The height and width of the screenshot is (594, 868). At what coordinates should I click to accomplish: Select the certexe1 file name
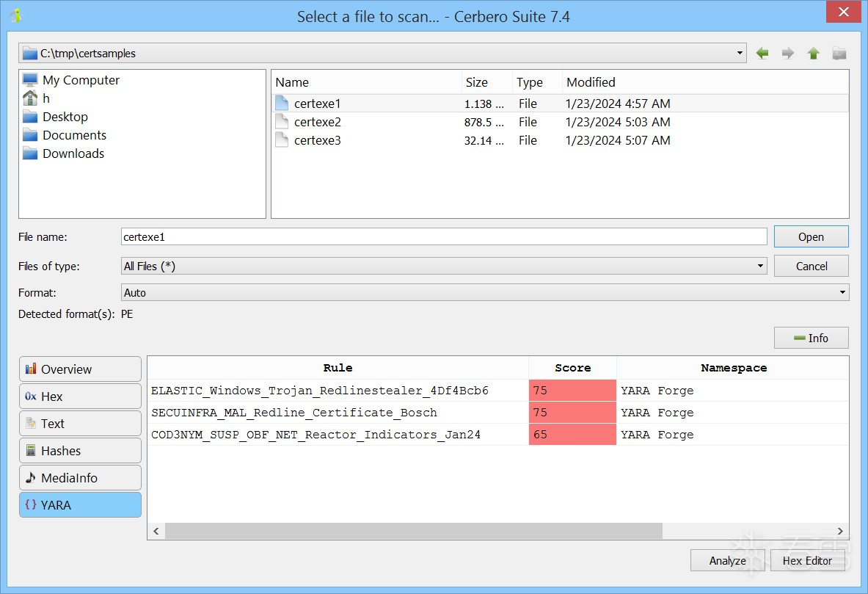pos(317,104)
